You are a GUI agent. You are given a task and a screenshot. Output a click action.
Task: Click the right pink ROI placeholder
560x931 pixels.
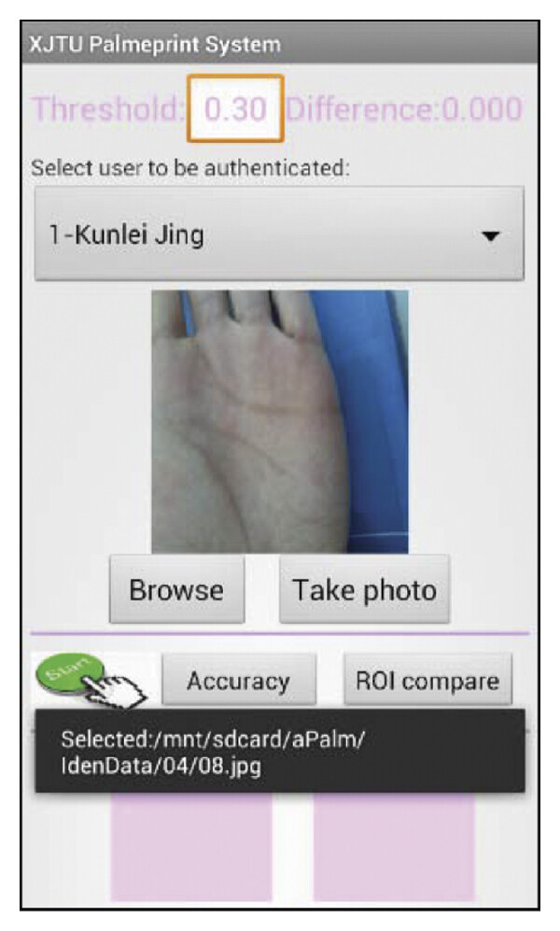(394, 848)
